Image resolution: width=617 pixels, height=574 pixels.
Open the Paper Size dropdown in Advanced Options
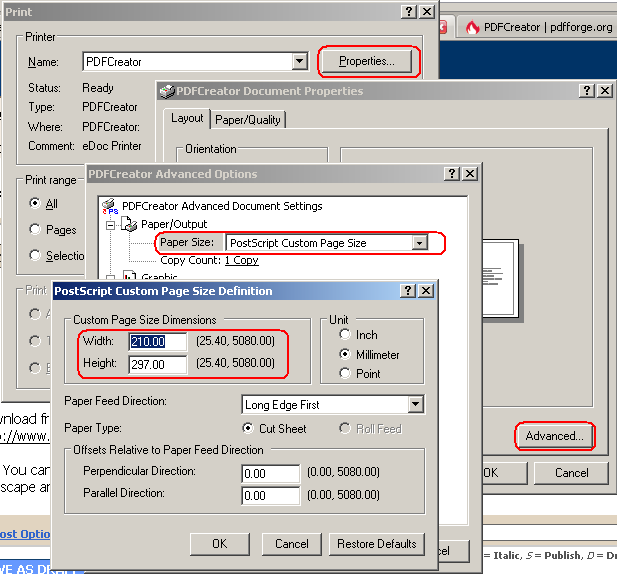point(419,243)
